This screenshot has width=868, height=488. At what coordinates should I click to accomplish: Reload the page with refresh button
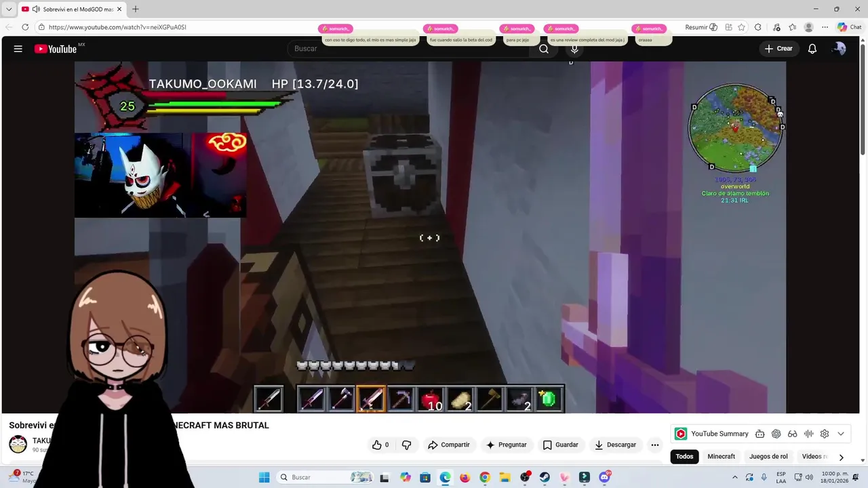click(x=25, y=27)
